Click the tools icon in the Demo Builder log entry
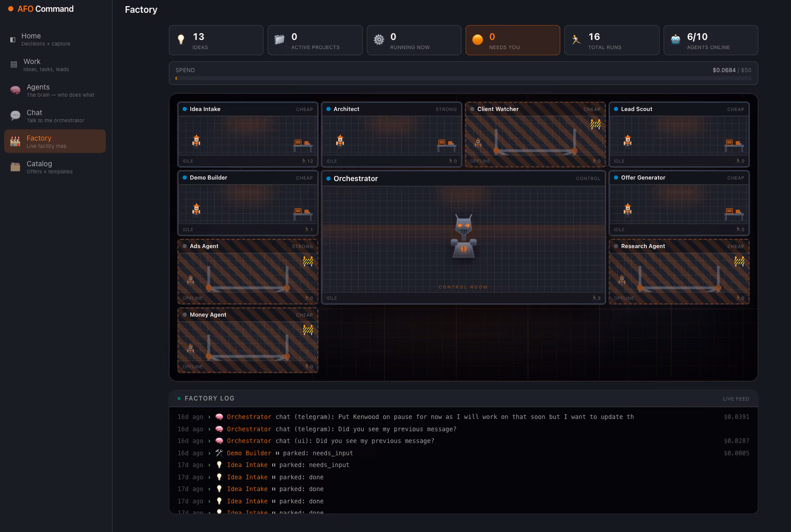The height and width of the screenshot is (532, 791). pos(219,453)
